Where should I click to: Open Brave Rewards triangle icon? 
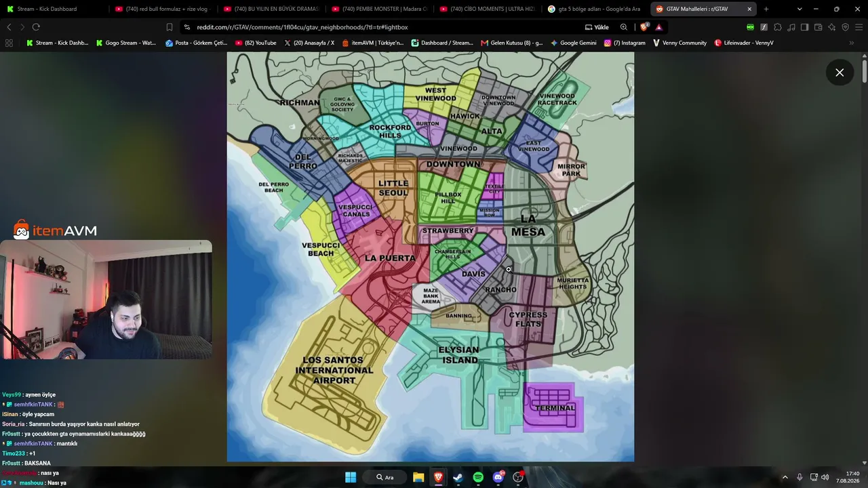(x=658, y=27)
